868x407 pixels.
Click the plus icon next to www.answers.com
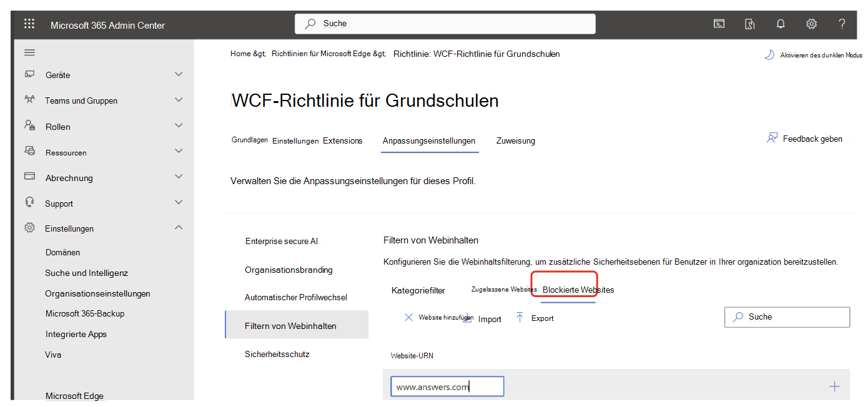(834, 386)
